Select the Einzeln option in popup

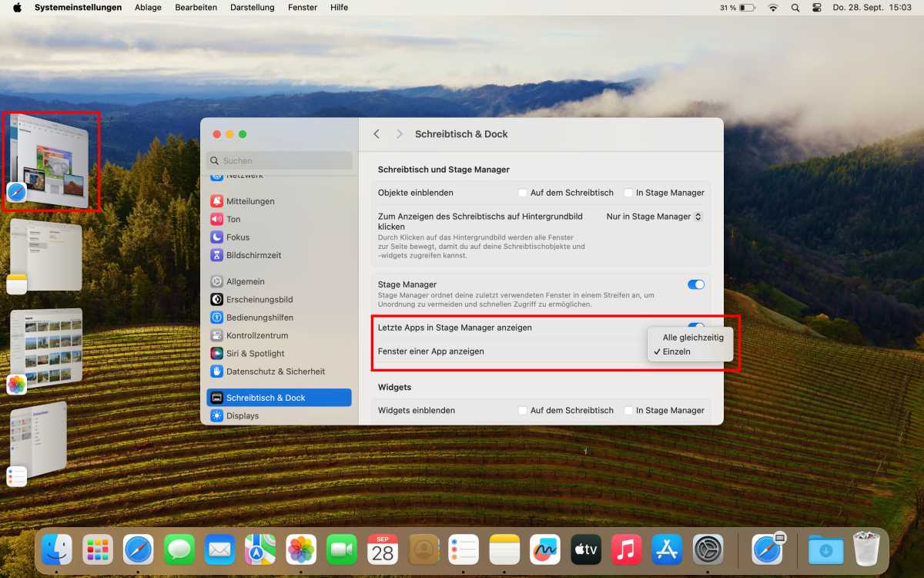coord(676,351)
